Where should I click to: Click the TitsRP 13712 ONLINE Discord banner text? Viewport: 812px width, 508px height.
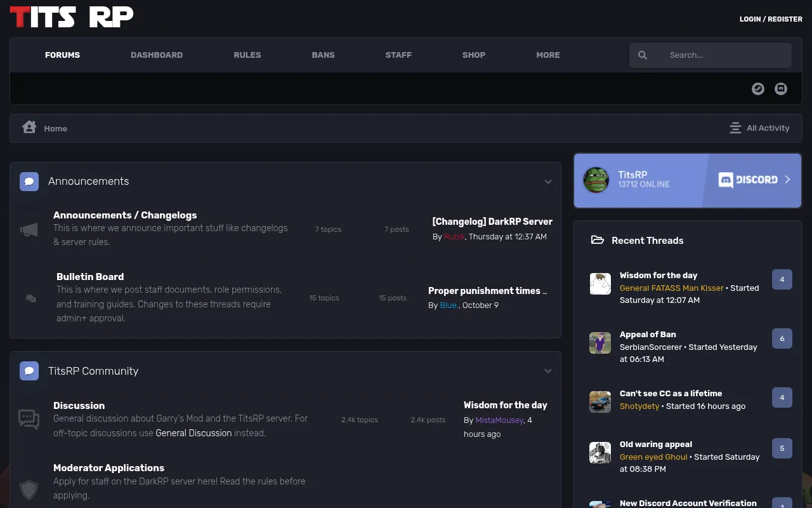(644, 180)
